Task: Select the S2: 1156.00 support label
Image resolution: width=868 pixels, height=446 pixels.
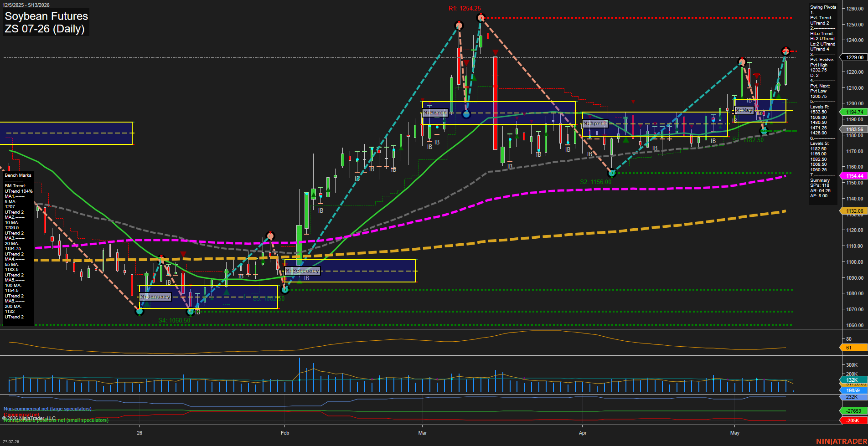Action: point(595,182)
